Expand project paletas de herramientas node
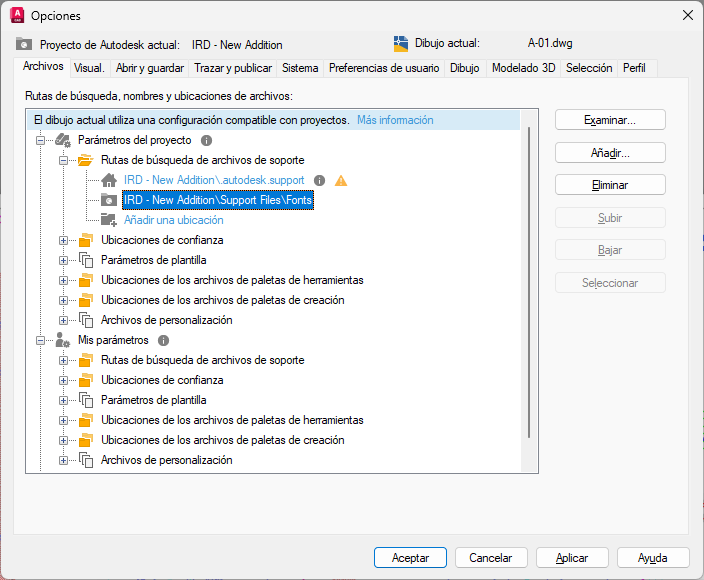The height and width of the screenshot is (580, 704). click(63, 280)
